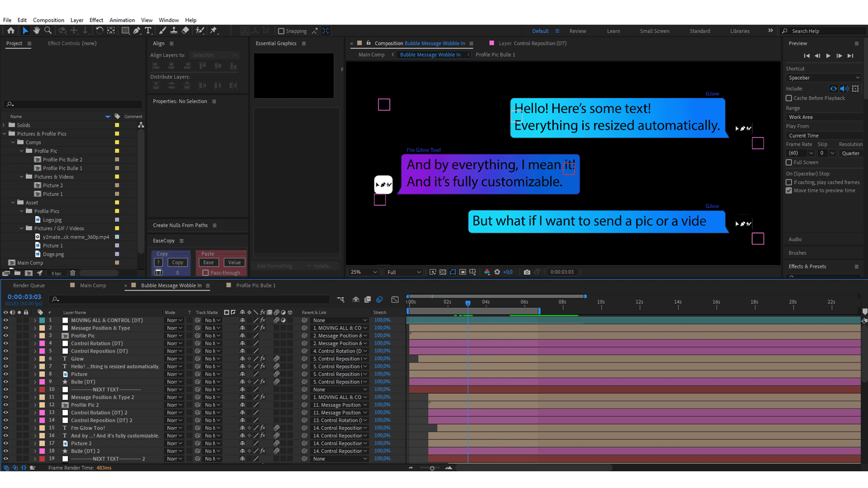
Task: Click the Bulle (DT) layer pink label swatch
Action: pyautogui.click(x=42, y=382)
